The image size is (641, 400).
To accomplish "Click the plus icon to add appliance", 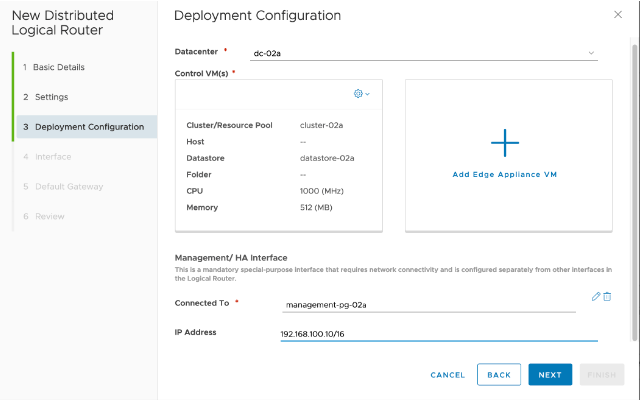I will point(505,143).
